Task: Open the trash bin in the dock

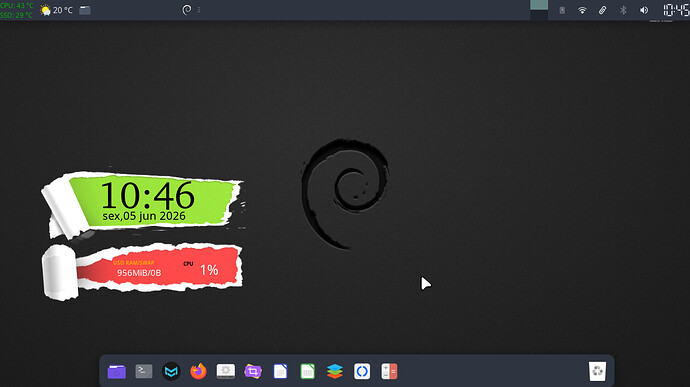Action: coord(597,372)
